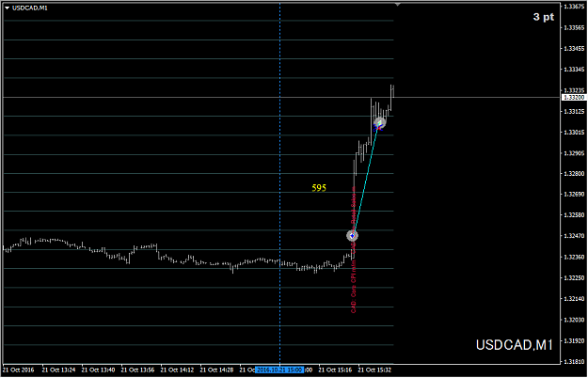This screenshot has height=378, width=588.
Task: Click the 21 Oct 13:56 time axis label
Action: tap(137, 370)
